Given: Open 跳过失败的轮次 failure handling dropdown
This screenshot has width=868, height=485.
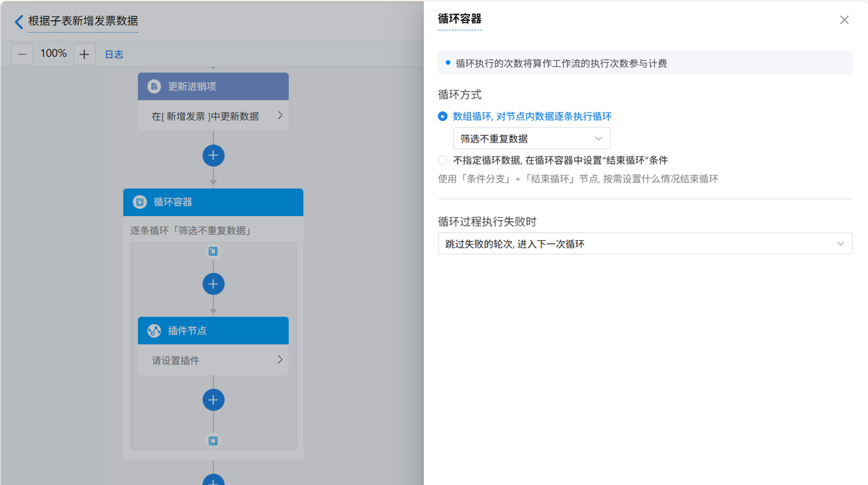Looking at the screenshot, I should [x=645, y=244].
